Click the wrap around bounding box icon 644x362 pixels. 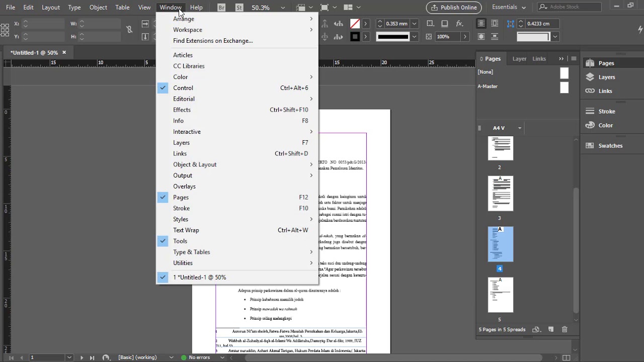click(x=495, y=24)
